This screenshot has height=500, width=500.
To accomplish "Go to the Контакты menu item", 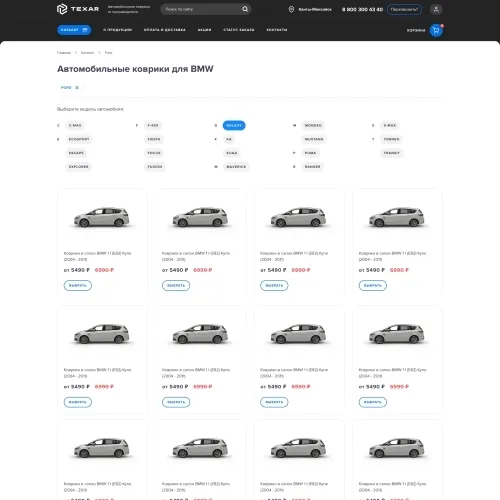I will tap(277, 30).
